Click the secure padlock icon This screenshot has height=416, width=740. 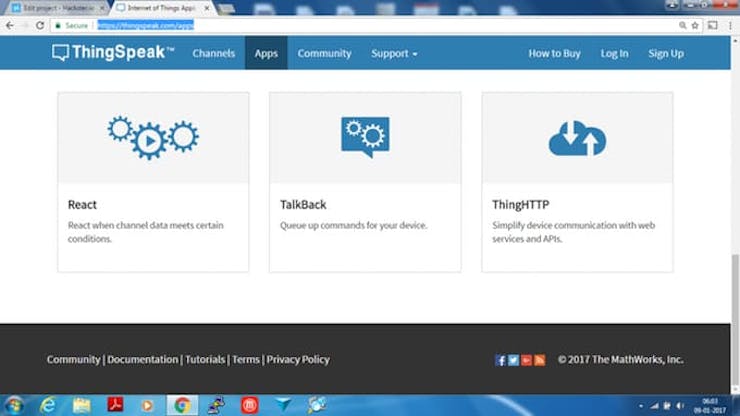(x=58, y=25)
